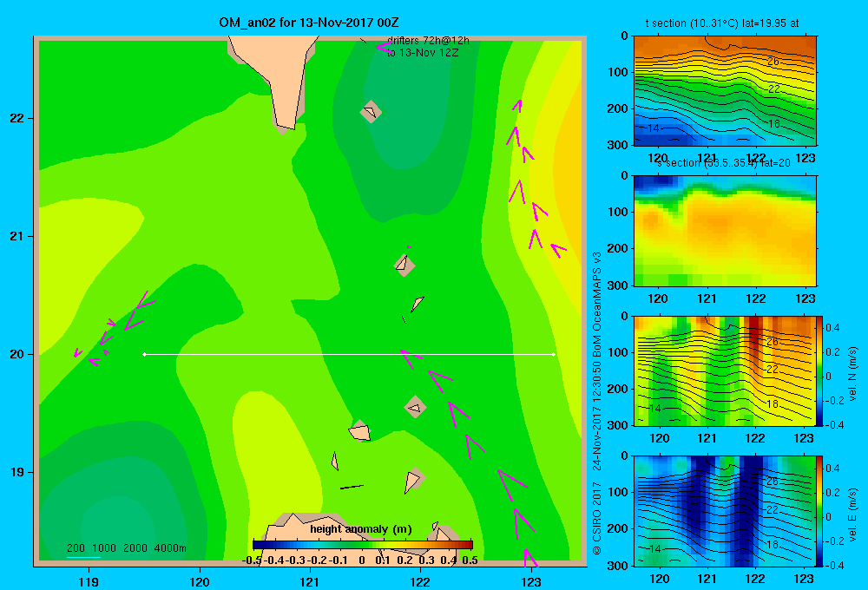Select the vel. N vertical color bar
Image resolution: width=868 pixels, height=590 pixels.
[x=820, y=370]
